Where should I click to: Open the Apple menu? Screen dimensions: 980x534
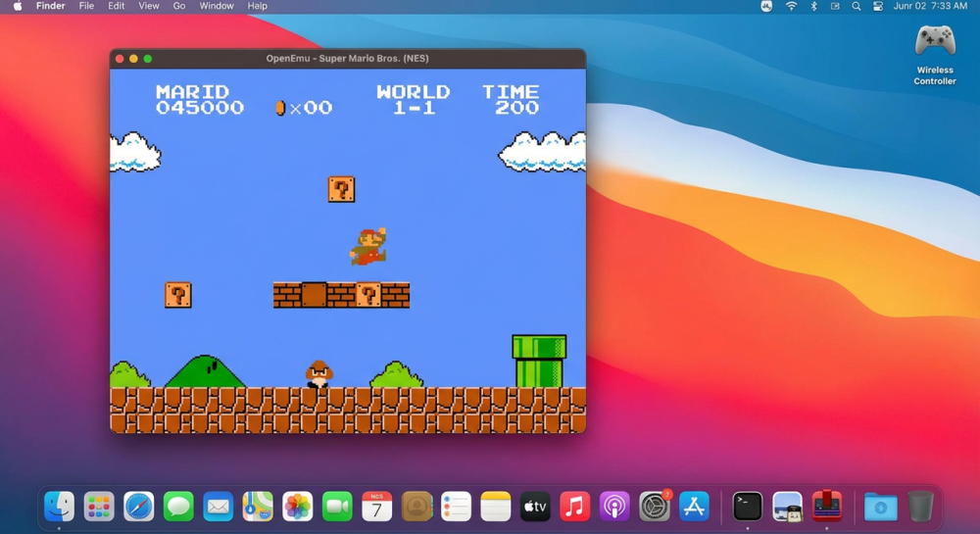18,6
